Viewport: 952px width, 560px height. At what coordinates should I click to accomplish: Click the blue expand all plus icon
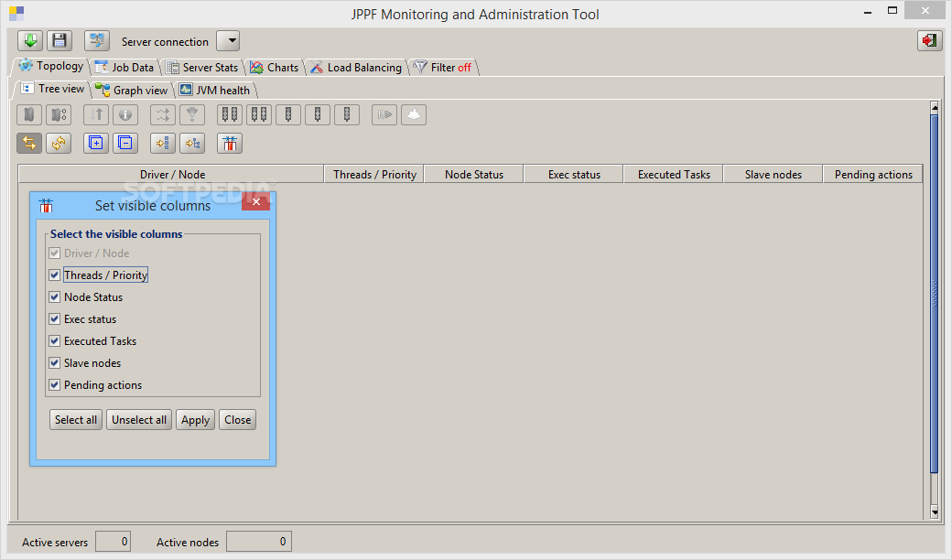[x=96, y=143]
